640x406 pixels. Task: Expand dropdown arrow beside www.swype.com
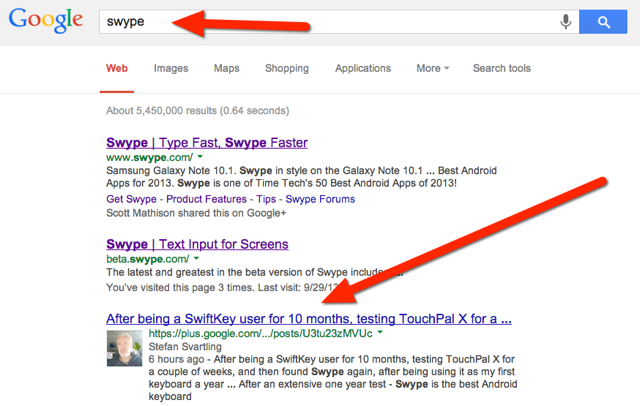point(200,158)
